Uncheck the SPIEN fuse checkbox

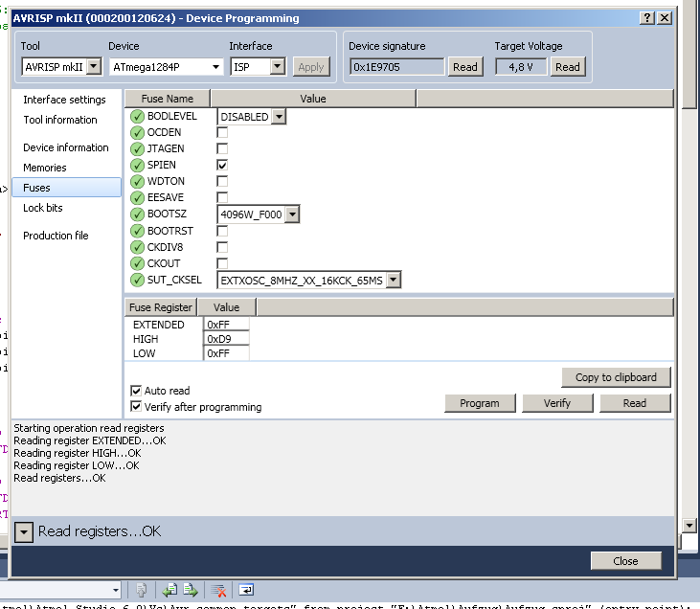click(222, 165)
